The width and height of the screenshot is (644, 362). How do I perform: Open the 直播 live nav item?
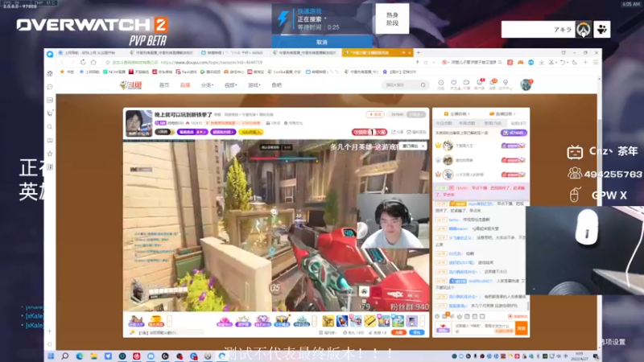pos(185,85)
